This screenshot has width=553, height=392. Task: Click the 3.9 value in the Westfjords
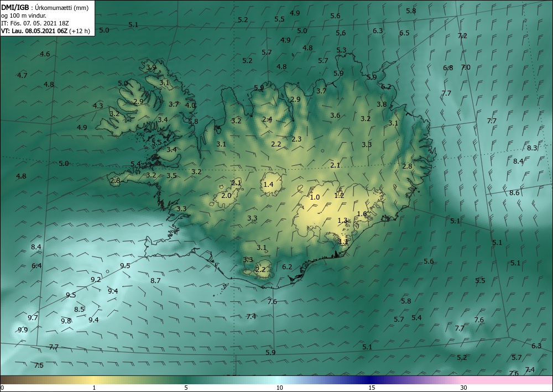[151, 67]
